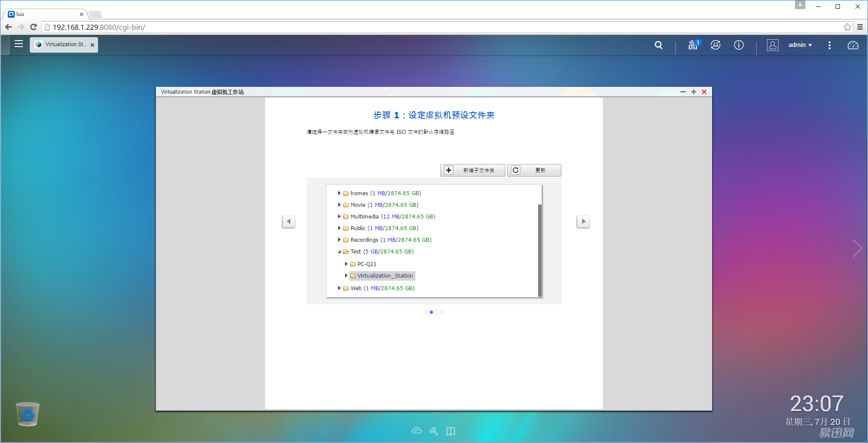Open the dashboard gauge icon
Viewport: 868px width, 443px height.
(x=853, y=45)
